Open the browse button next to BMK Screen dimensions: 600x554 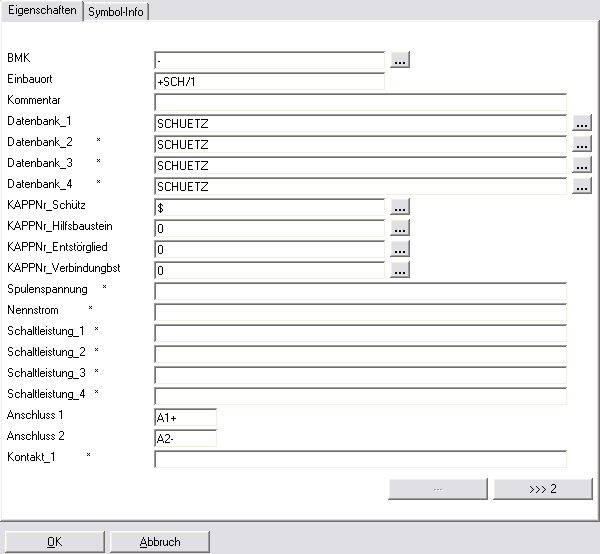pyautogui.click(x=400, y=60)
